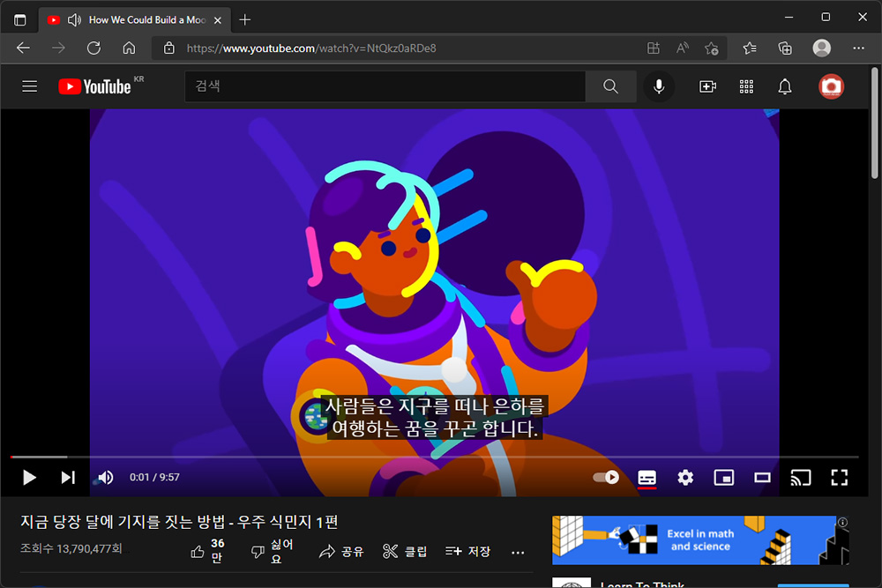This screenshot has width=882, height=588.
Task: Switch to miniplayer
Action: pos(723,477)
